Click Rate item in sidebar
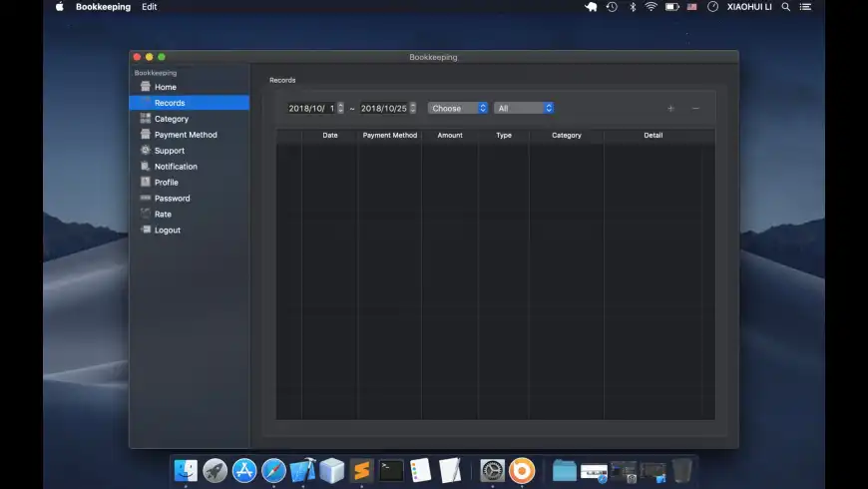The image size is (868, 489). coord(163,215)
